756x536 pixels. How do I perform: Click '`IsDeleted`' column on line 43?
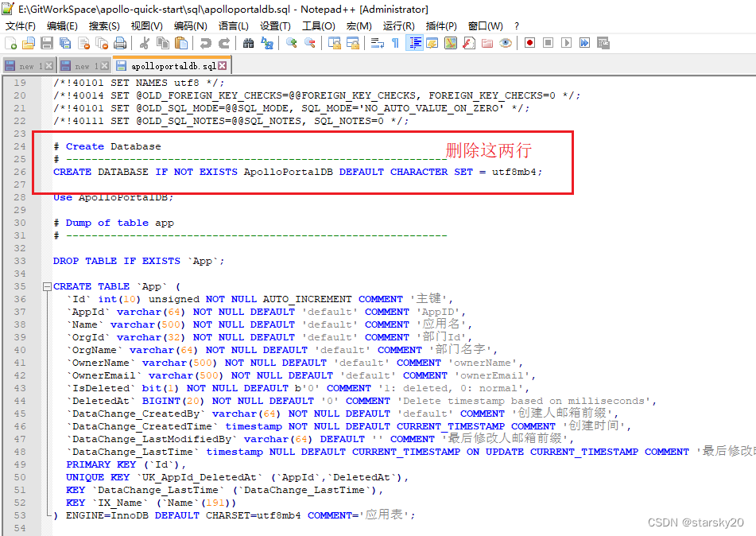[101, 388]
